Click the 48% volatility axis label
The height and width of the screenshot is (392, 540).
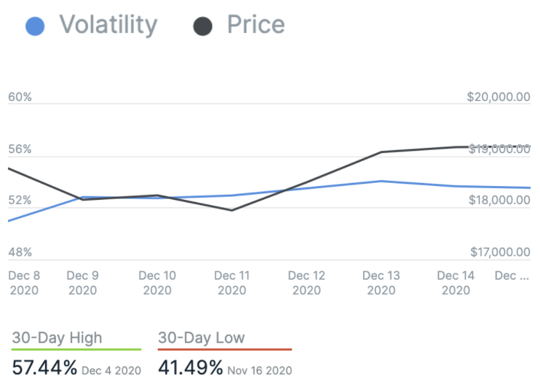coord(20,253)
